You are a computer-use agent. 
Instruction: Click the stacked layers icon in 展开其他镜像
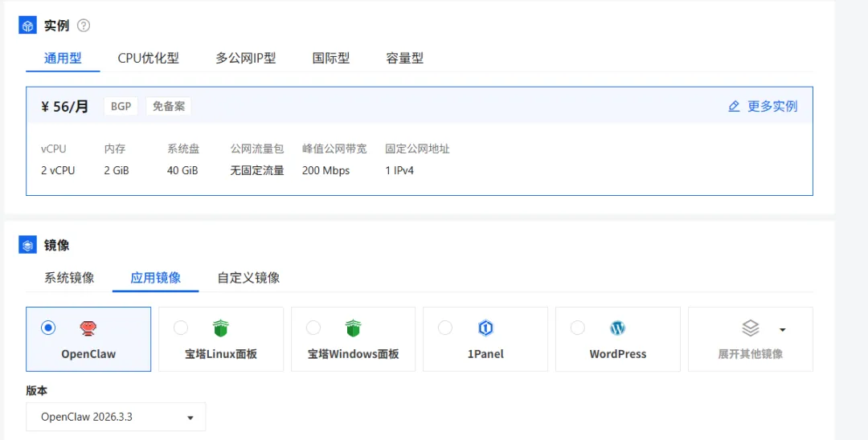tap(750, 328)
